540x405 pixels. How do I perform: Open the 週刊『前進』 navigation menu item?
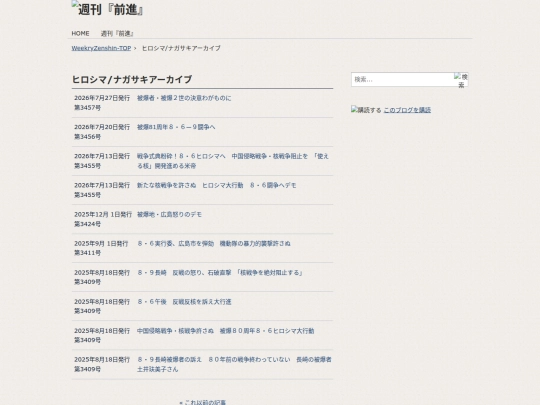[x=117, y=33]
